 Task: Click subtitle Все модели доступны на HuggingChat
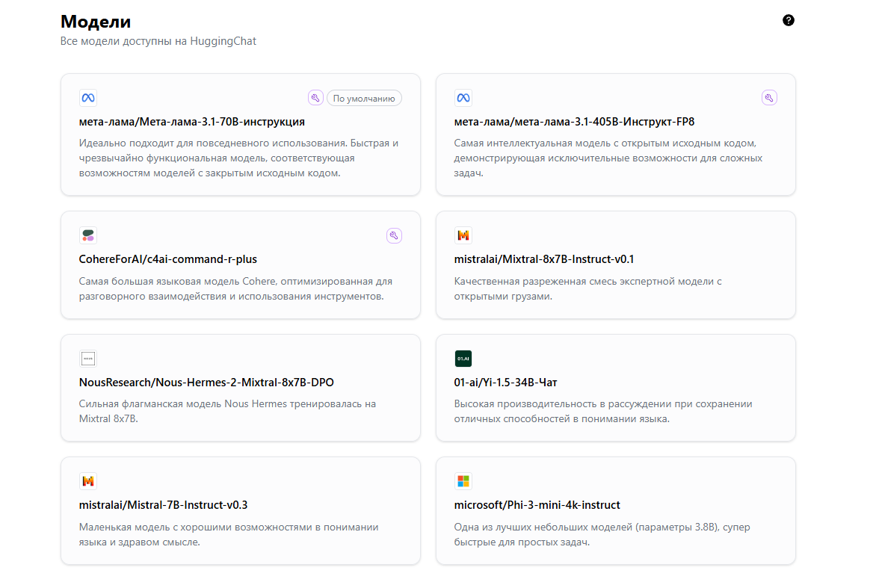tap(158, 41)
